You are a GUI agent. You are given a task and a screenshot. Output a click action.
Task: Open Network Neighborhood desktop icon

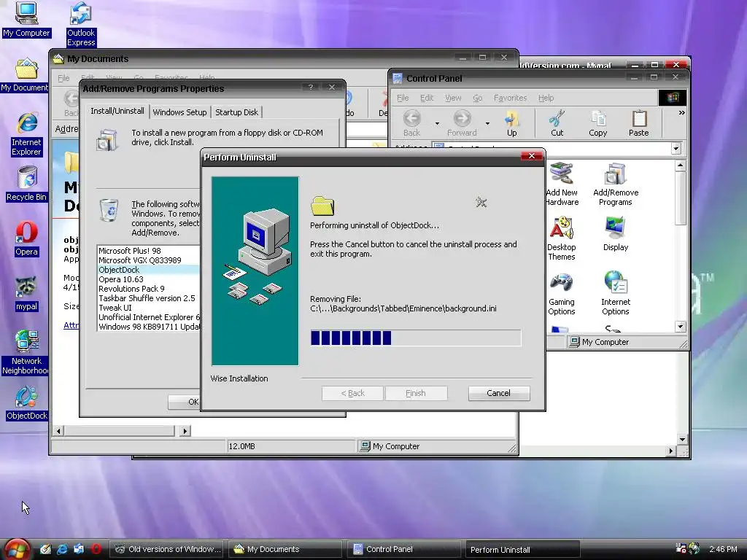pyautogui.click(x=26, y=352)
